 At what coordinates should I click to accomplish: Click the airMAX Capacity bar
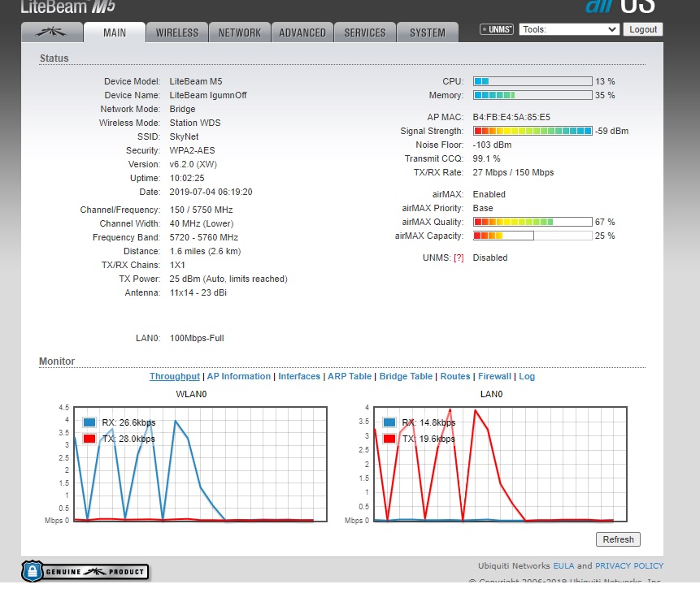click(533, 236)
